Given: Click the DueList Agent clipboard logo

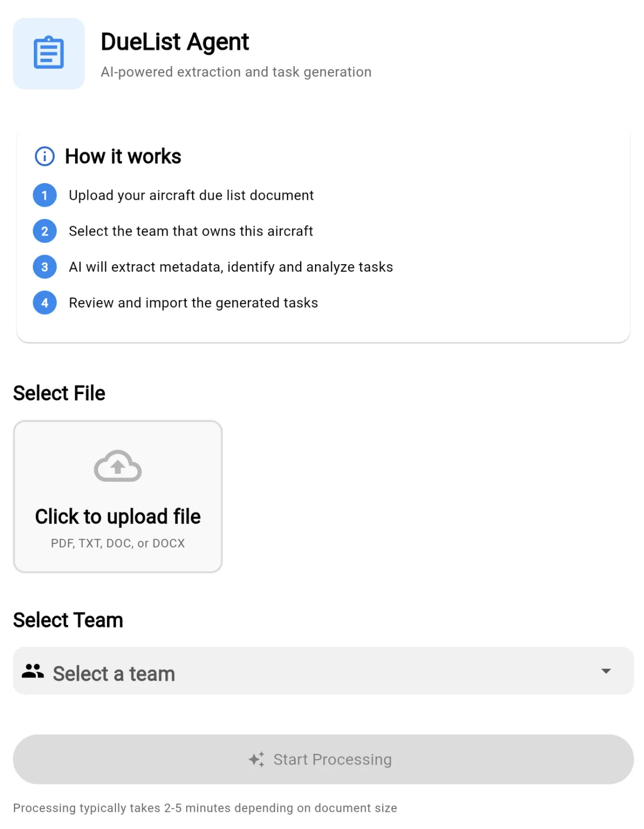Looking at the screenshot, I should (49, 53).
